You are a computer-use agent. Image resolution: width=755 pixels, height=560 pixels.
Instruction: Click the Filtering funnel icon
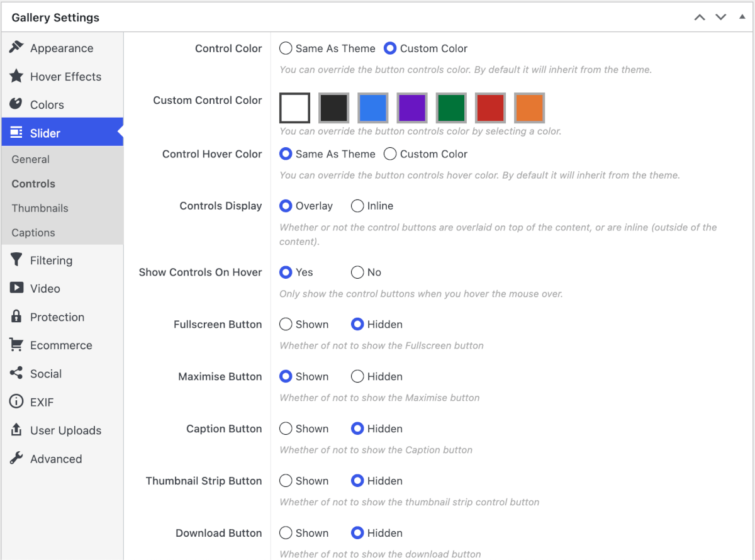tap(16, 260)
